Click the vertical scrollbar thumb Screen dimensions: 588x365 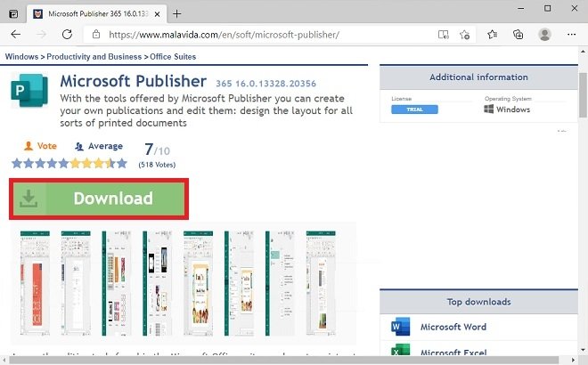tap(583, 95)
